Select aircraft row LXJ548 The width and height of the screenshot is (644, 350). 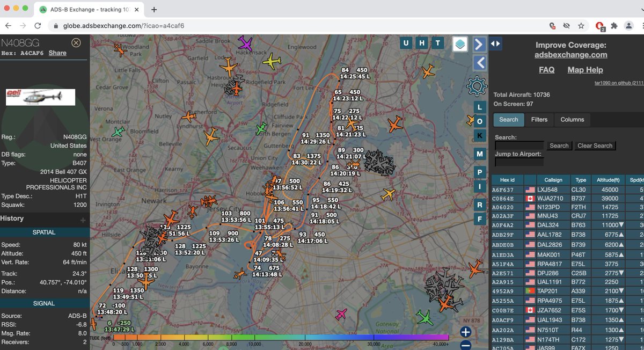[x=568, y=190]
